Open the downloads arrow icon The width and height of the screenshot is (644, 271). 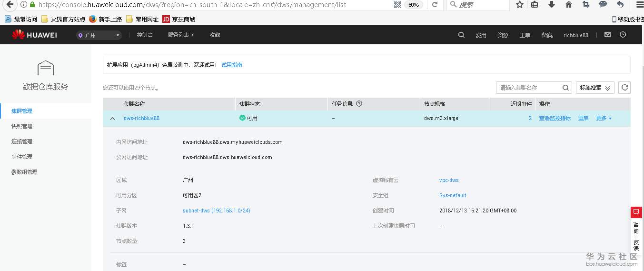tap(552, 5)
